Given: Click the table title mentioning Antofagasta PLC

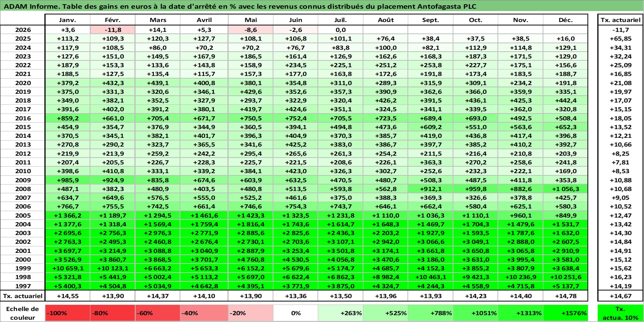Looking at the screenshot, I should pyautogui.click(x=240, y=6).
